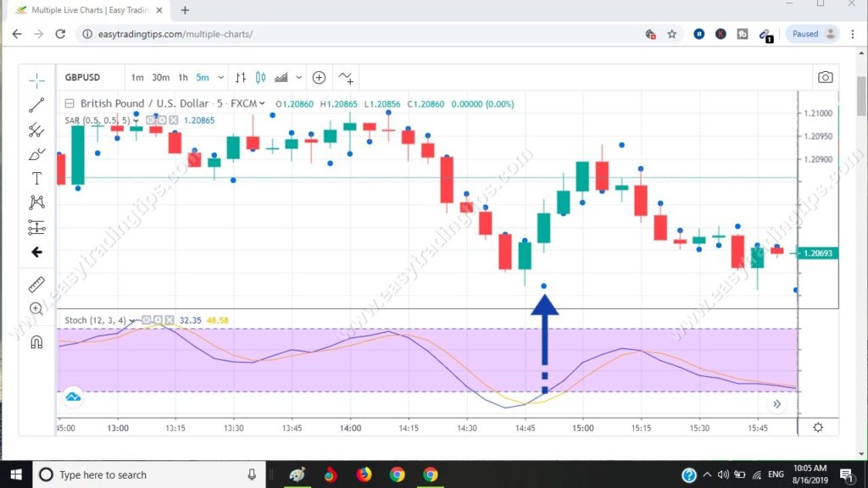Open the timeframe dropdown arrow
Viewport: 868px width, 488px height.
pyautogui.click(x=220, y=77)
